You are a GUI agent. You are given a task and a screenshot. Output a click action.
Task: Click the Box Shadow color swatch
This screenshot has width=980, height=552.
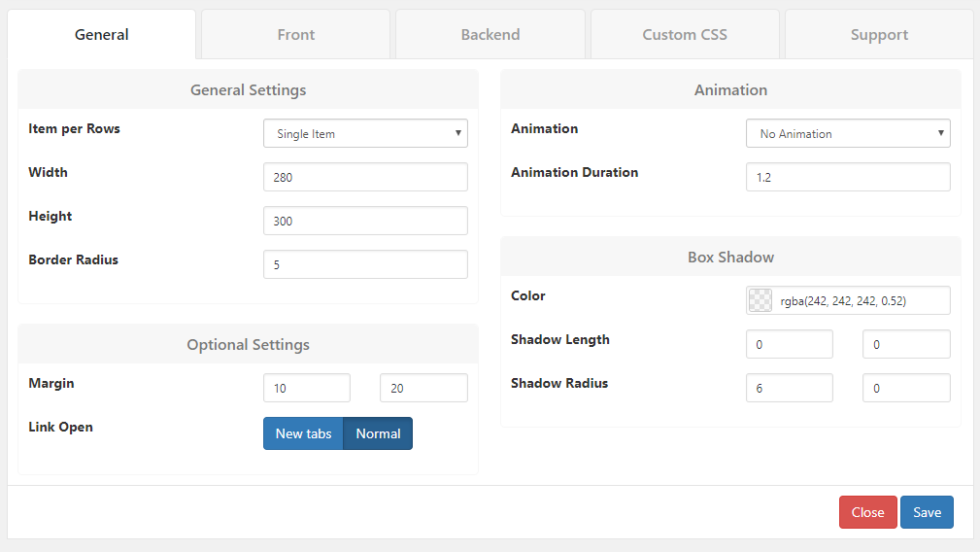tap(760, 300)
